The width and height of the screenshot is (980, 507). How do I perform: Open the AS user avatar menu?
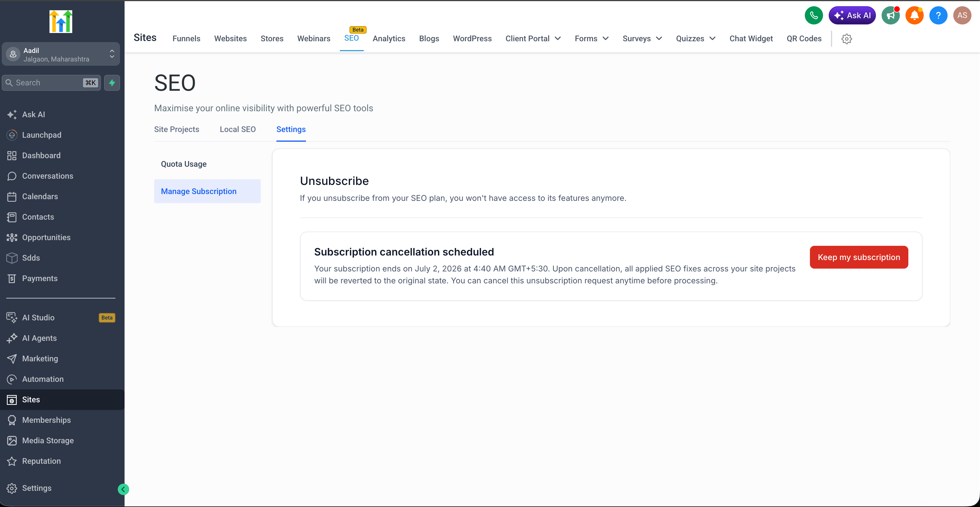962,16
